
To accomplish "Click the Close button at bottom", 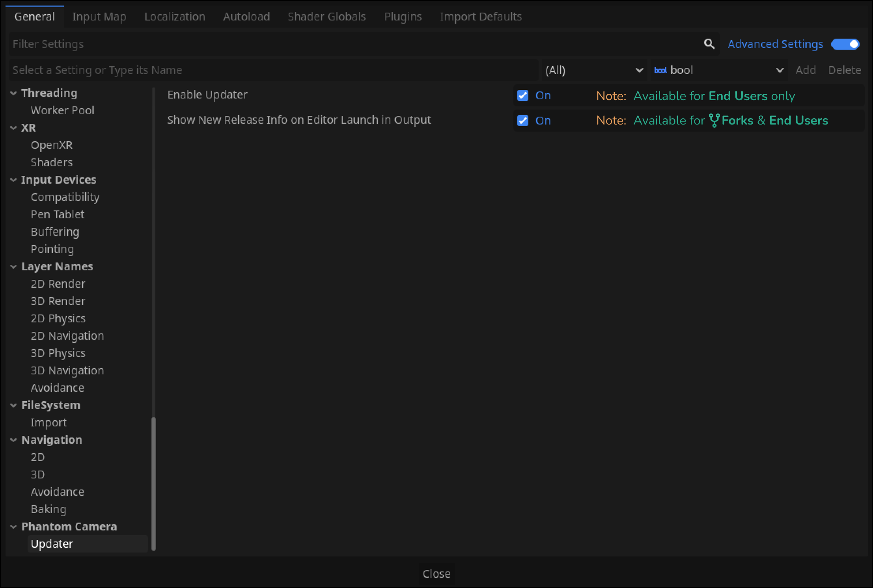I will (436, 573).
